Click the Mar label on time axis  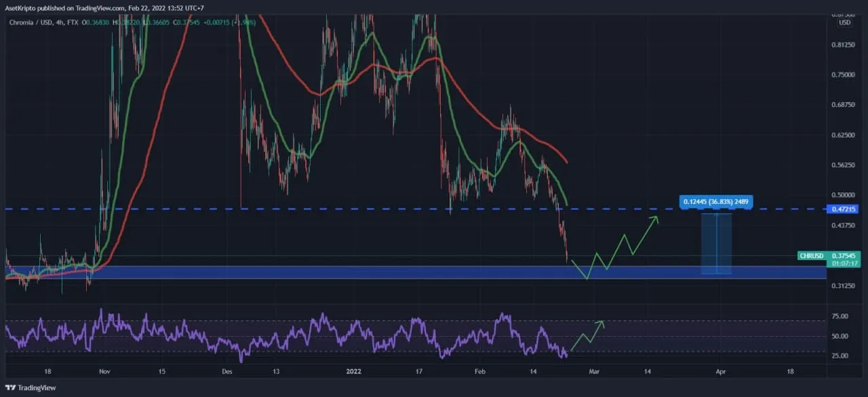[594, 372]
